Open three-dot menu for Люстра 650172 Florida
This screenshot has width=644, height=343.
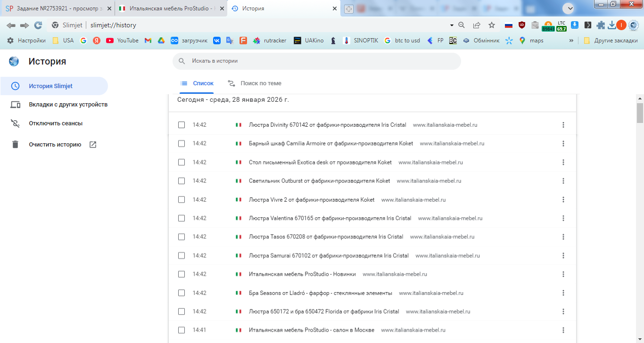(563, 311)
